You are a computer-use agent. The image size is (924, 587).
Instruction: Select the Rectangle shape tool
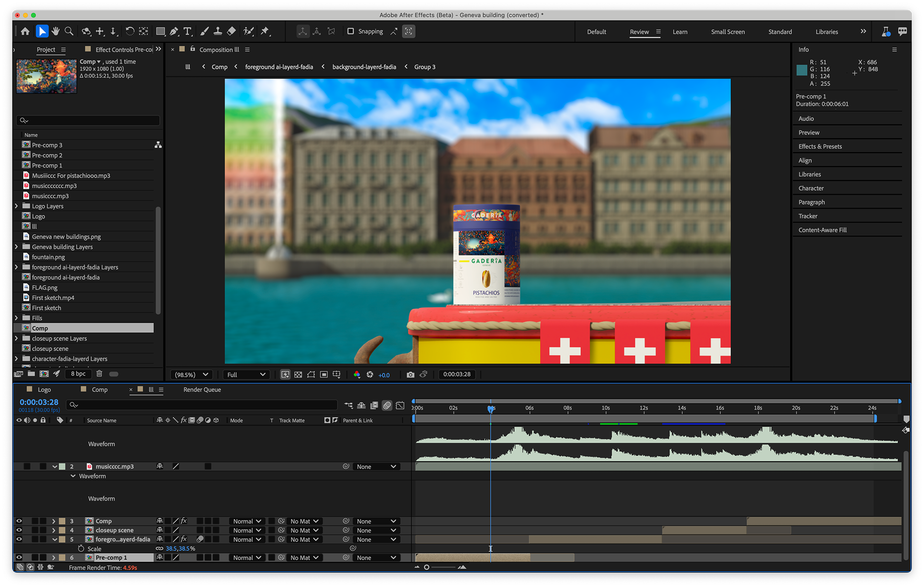pyautogui.click(x=161, y=31)
